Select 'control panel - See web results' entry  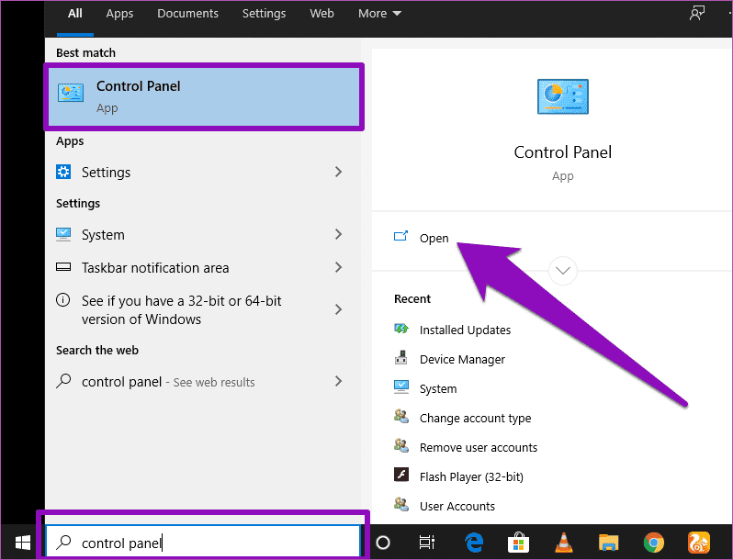(168, 382)
